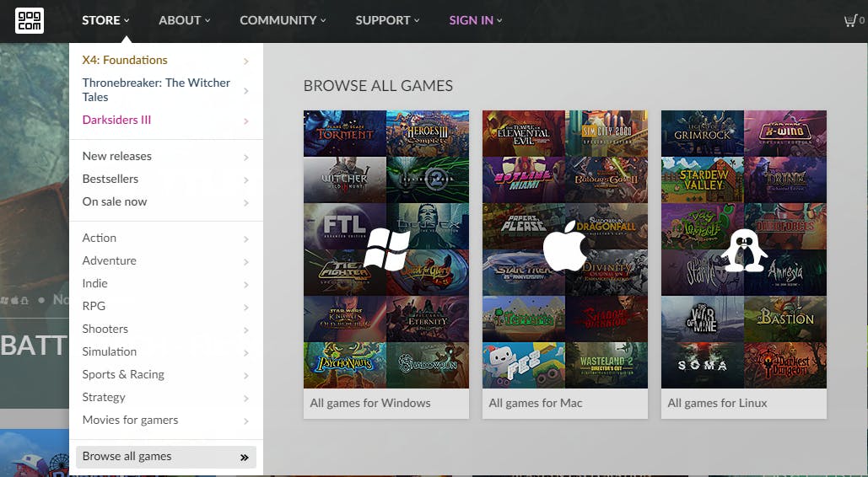
Task: Expand Action chevron arrow
Action: tap(246, 239)
